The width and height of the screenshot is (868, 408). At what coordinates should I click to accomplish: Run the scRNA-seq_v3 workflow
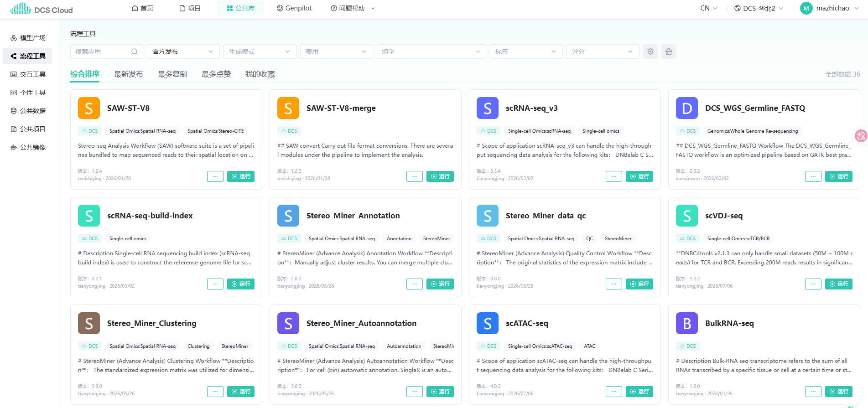click(639, 176)
